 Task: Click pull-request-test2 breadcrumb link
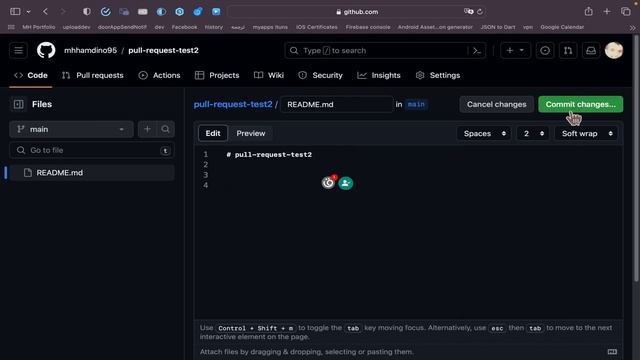(x=233, y=104)
